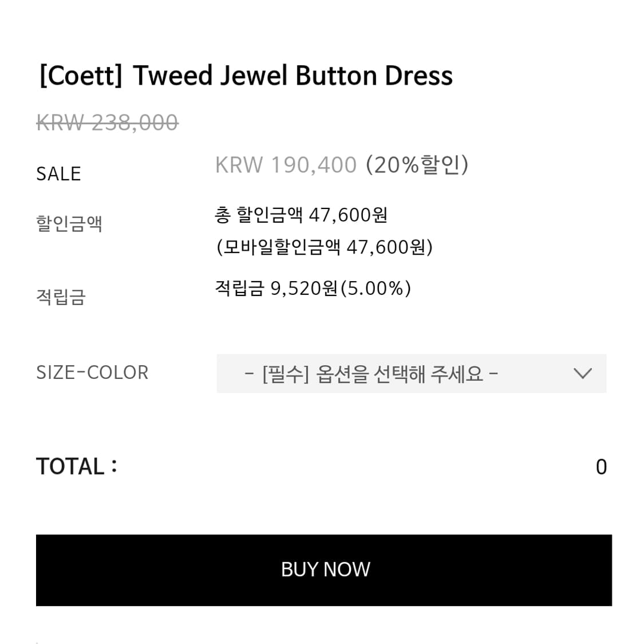The image size is (644, 644).
Task: Click the 총 할인금액 47,600원 line
Action: tap(301, 215)
